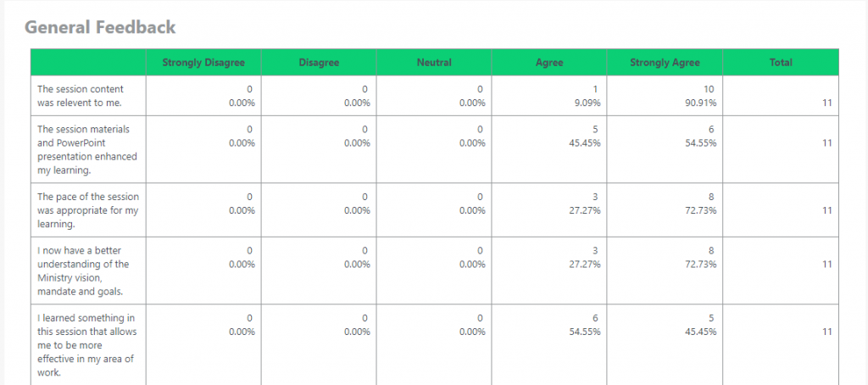The image size is (868, 385).
Task: Click Strongly Agree cell showing 54.55%
Action: pyautogui.click(x=701, y=137)
